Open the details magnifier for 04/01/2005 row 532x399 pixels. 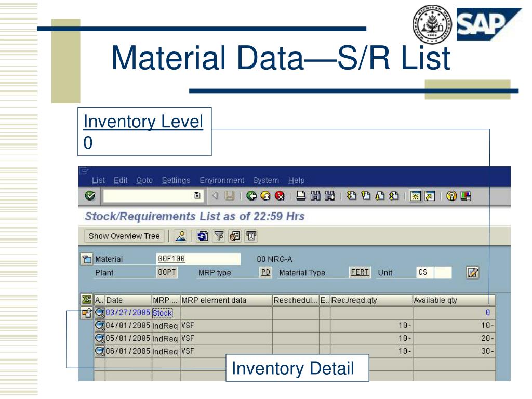(100, 326)
